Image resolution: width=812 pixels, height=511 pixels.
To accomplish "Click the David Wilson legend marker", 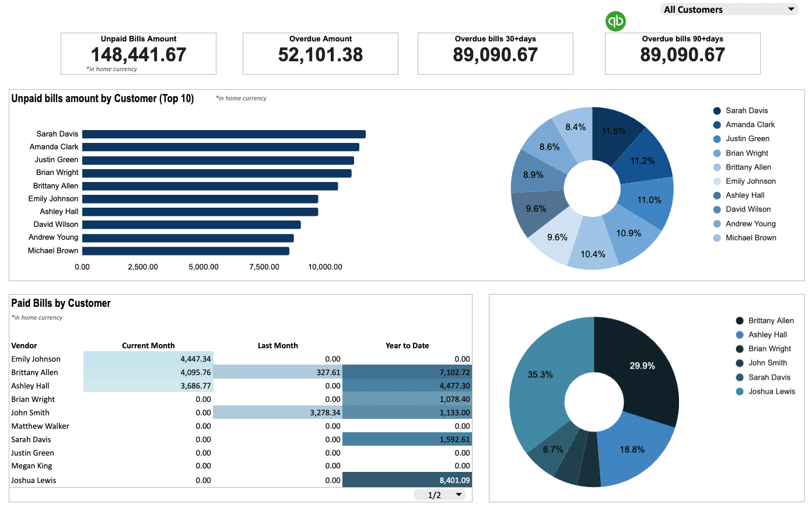I will [717, 209].
